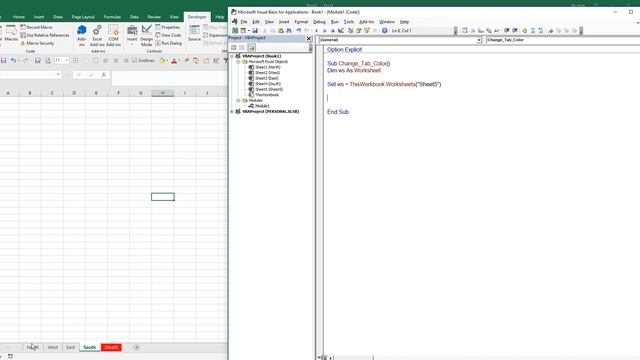Add a new sheet with plus button

tap(136, 347)
